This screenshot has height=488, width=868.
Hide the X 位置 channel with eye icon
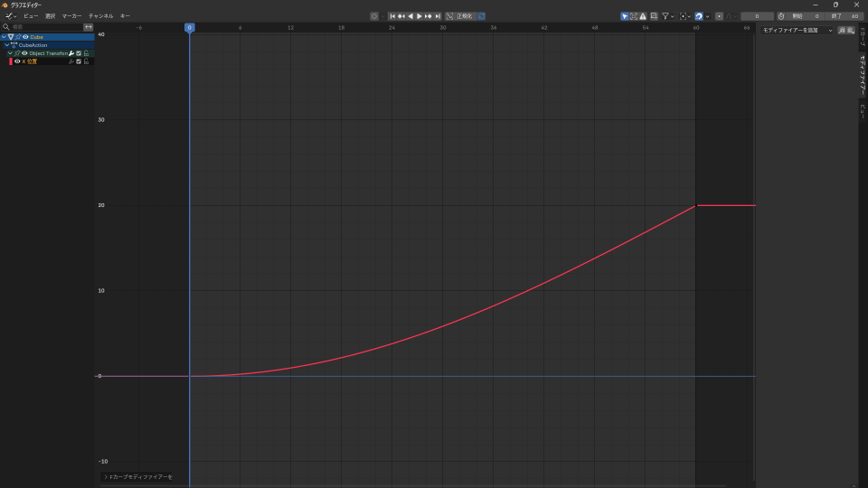point(17,61)
